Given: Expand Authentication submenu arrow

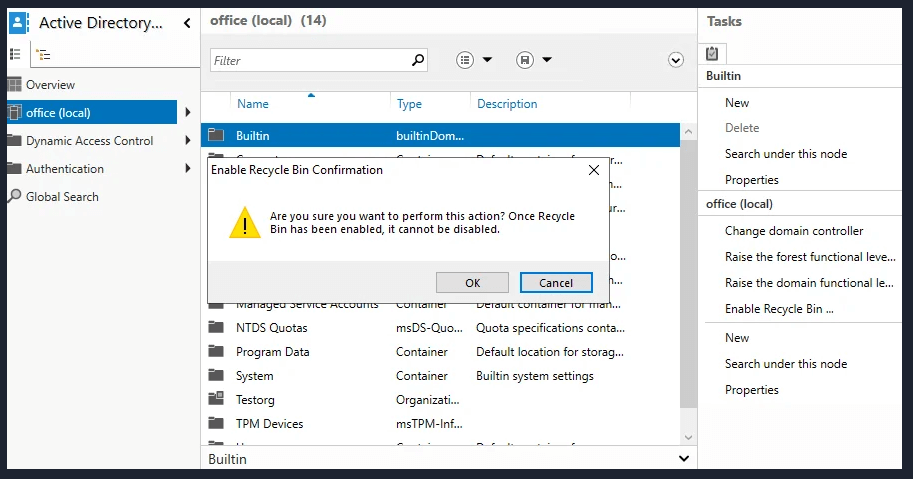Looking at the screenshot, I should [187, 168].
